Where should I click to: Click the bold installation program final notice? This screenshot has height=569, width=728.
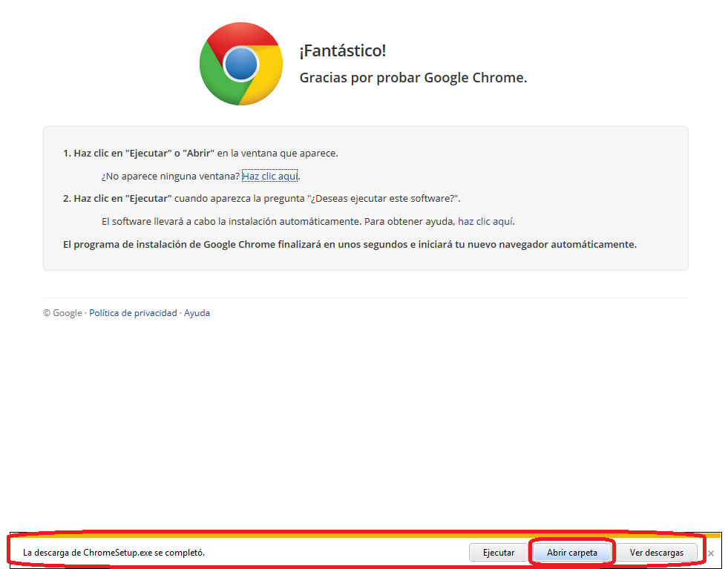coord(350,244)
